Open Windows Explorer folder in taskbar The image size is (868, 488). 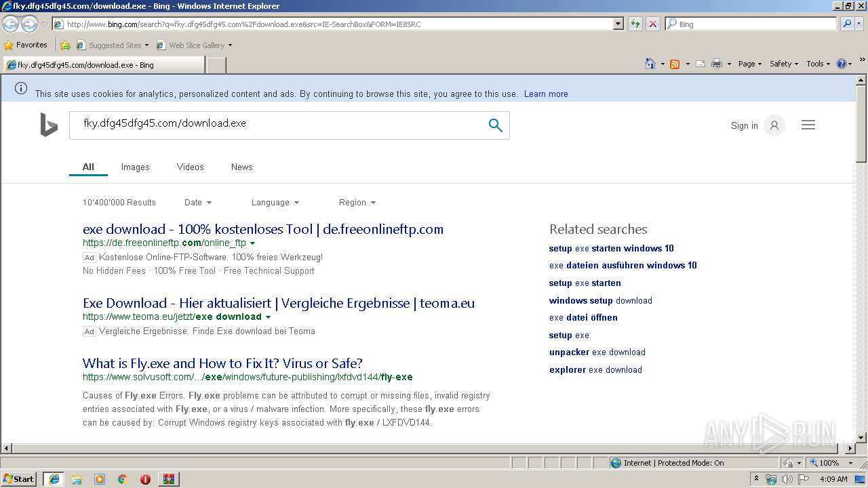pos(77,479)
